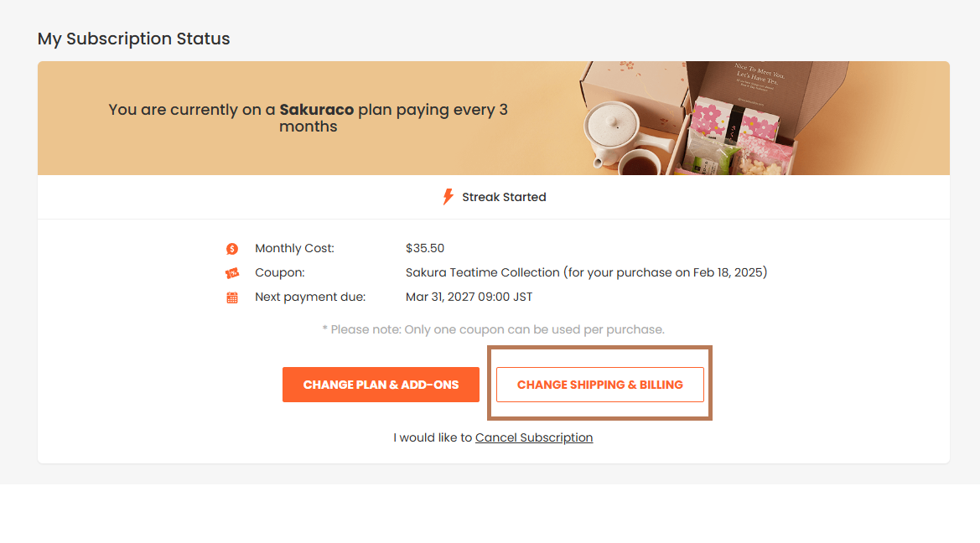Image resolution: width=980 pixels, height=543 pixels.
Task: Click the coupon ticket icon
Action: (x=232, y=273)
